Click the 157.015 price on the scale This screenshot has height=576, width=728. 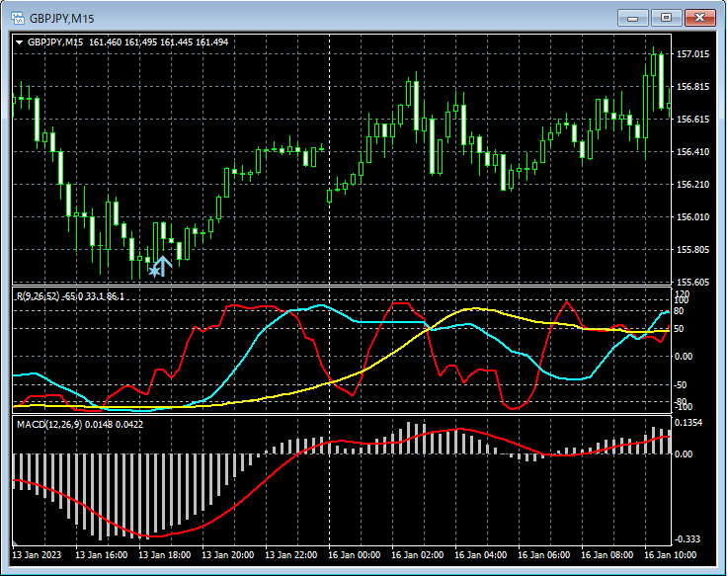693,54
